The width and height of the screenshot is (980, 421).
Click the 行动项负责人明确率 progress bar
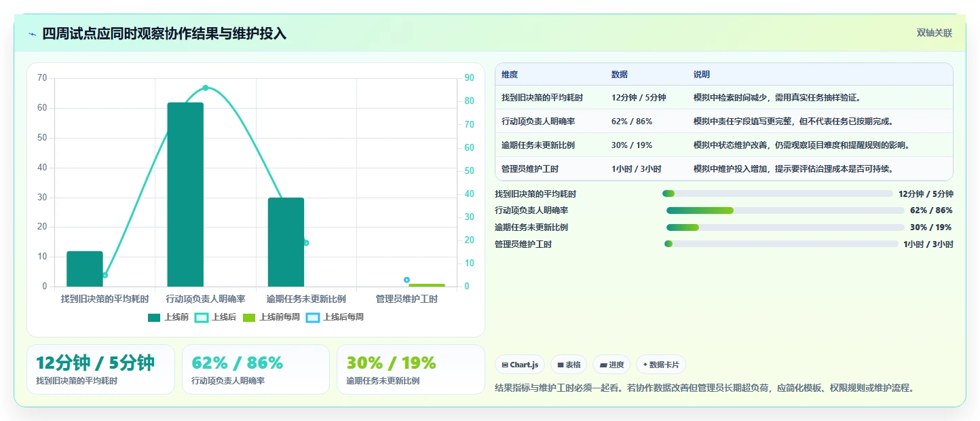coord(785,210)
